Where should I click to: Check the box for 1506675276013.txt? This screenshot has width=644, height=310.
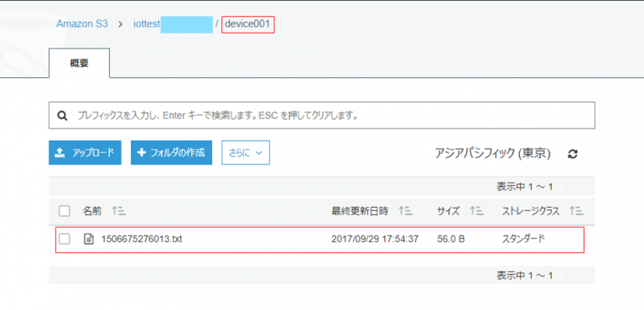tap(64, 239)
